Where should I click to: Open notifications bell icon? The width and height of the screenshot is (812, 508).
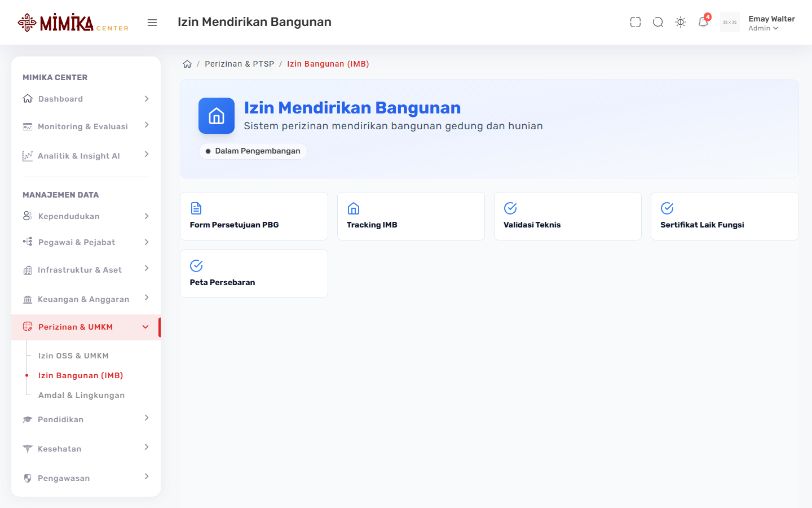703,22
